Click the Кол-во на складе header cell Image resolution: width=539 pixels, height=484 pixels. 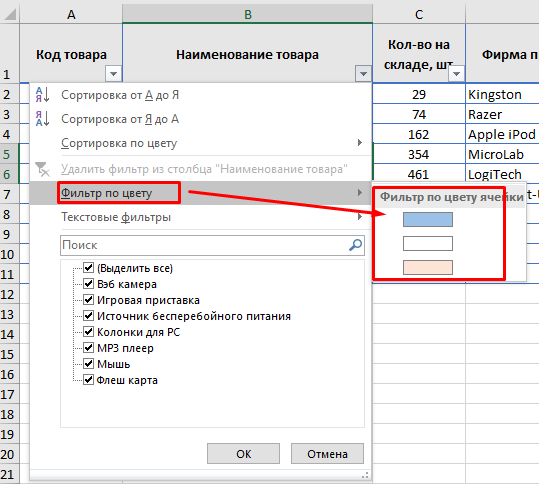click(419, 53)
